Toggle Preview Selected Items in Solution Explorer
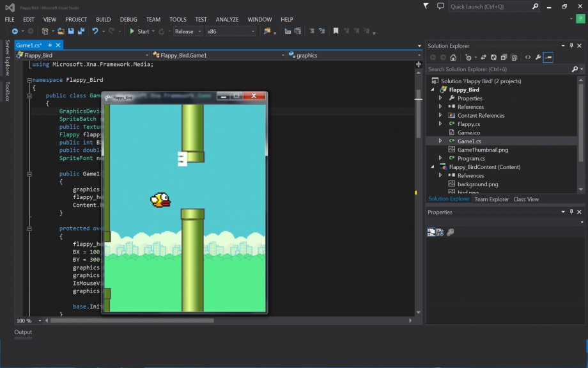588x368 pixels. [548, 58]
